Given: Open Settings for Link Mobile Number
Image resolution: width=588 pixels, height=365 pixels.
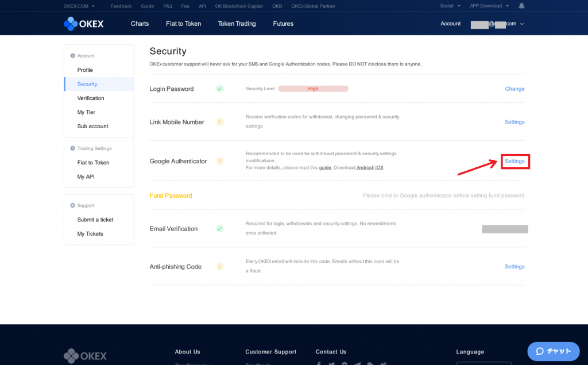Looking at the screenshot, I should click(x=514, y=122).
